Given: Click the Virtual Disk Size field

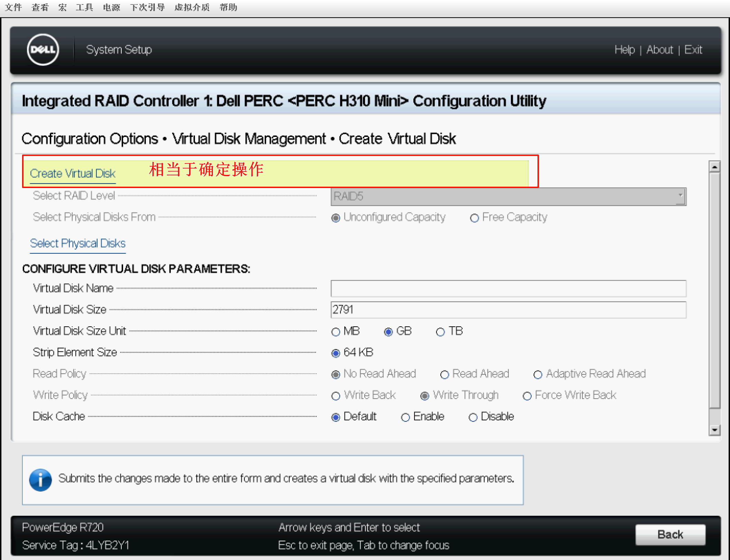Looking at the screenshot, I should [x=508, y=310].
